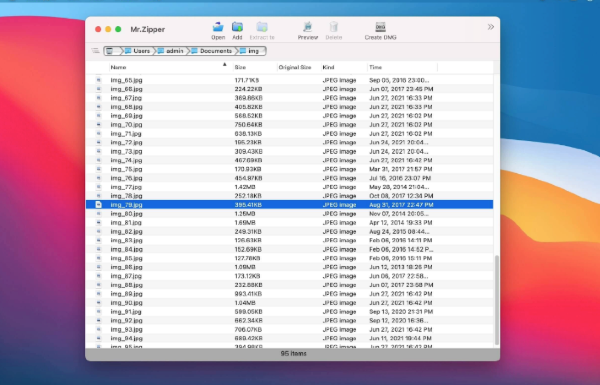Click the Add files toolbar icon
This screenshot has height=385, width=600.
[237, 31]
